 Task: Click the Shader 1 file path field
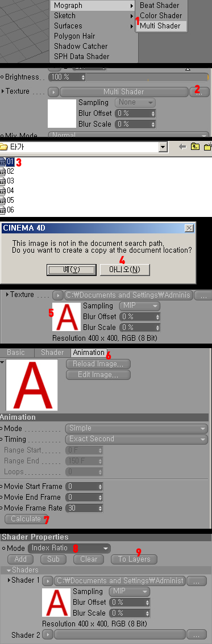pyautogui.click(x=120, y=581)
